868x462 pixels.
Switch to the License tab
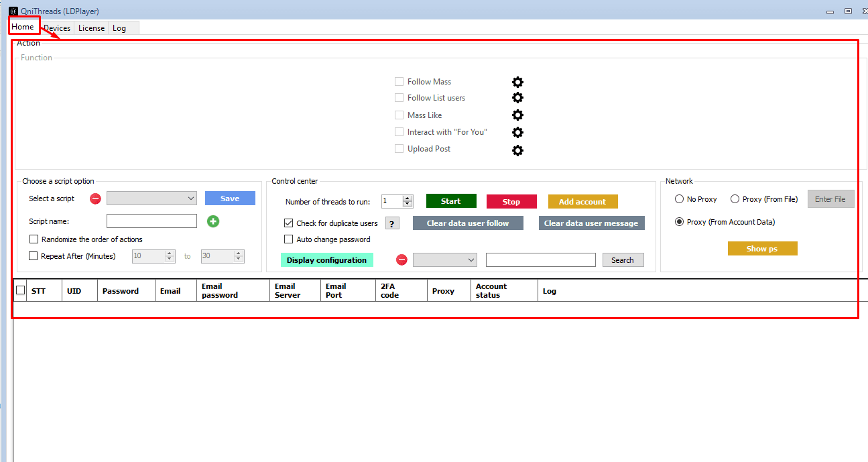(x=91, y=28)
